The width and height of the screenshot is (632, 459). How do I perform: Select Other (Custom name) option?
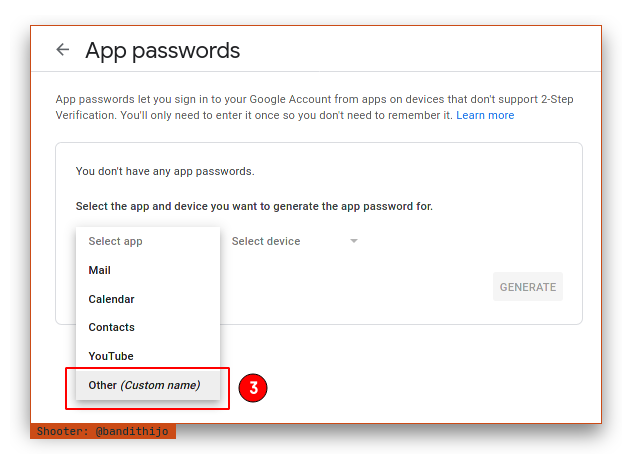click(144, 385)
